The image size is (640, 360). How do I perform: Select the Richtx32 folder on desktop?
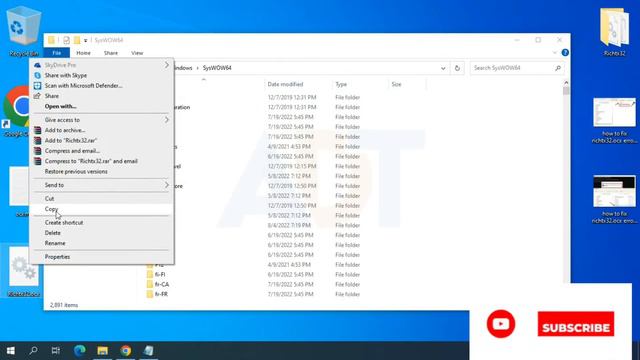coord(614,32)
